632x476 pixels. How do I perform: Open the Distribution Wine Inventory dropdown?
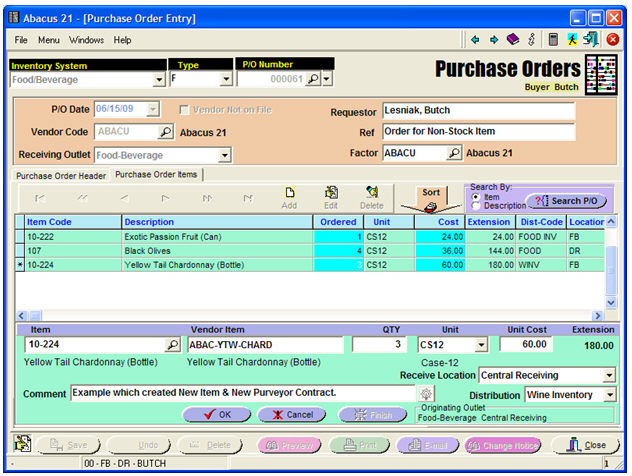point(609,396)
